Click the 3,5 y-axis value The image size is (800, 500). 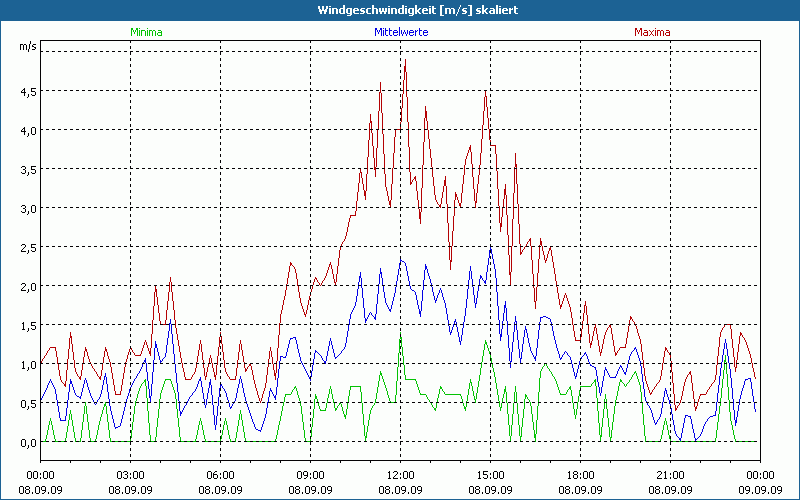click(28, 170)
